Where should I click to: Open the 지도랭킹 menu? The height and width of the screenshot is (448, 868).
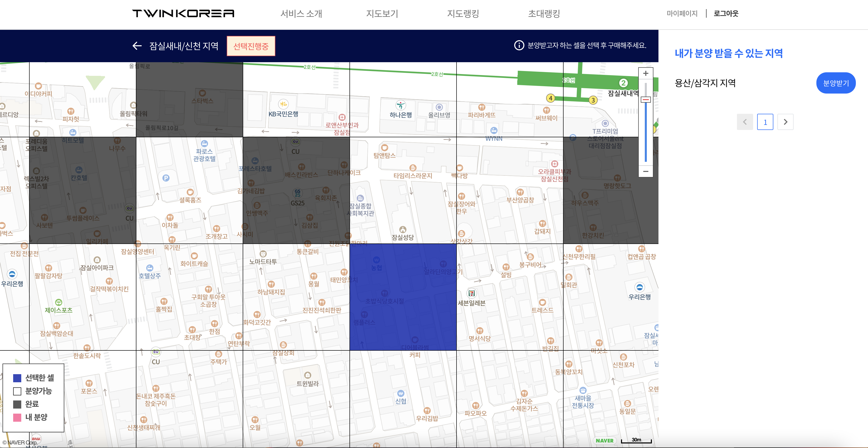pyautogui.click(x=463, y=13)
